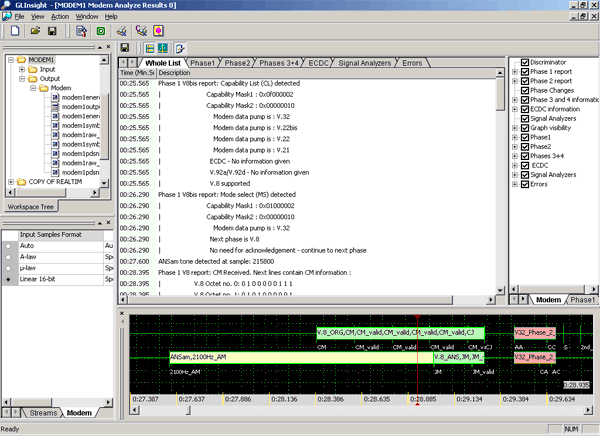Click the modem tools toolbar icon
600x436 pixels.
click(141, 31)
